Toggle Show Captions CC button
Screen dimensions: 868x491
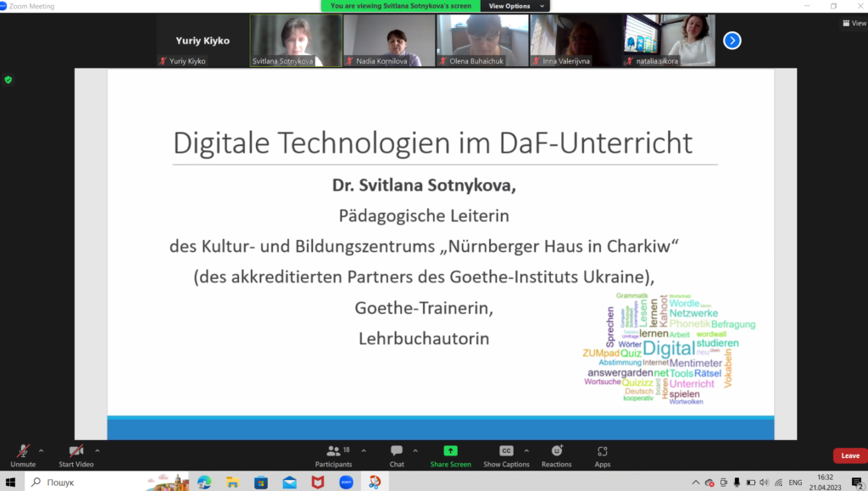click(x=506, y=455)
